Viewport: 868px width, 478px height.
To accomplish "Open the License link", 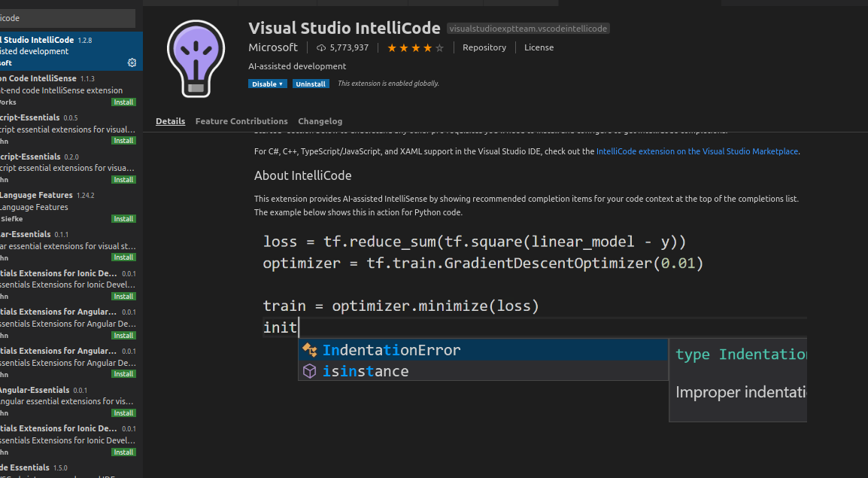I will click(x=539, y=47).
